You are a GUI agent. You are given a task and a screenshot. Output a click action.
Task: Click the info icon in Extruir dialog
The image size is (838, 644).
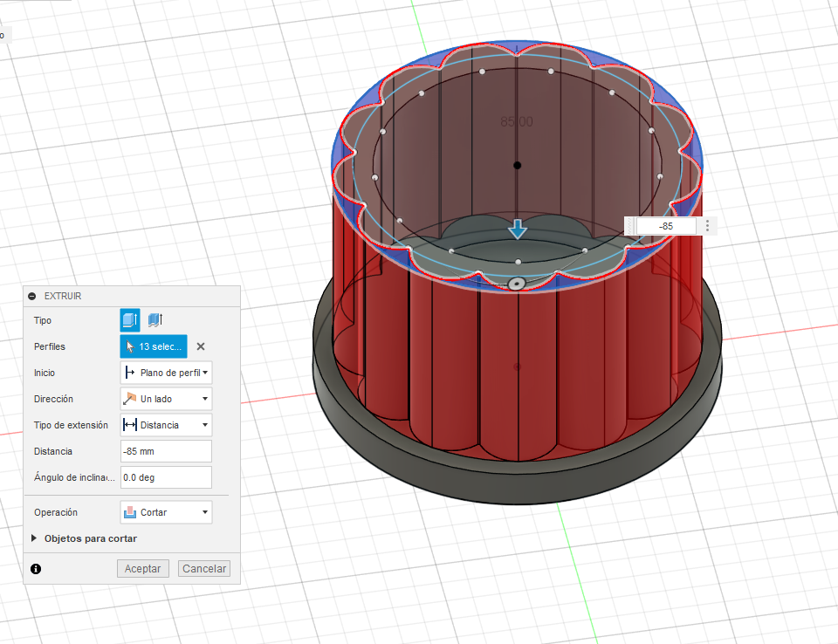point(36,569)
